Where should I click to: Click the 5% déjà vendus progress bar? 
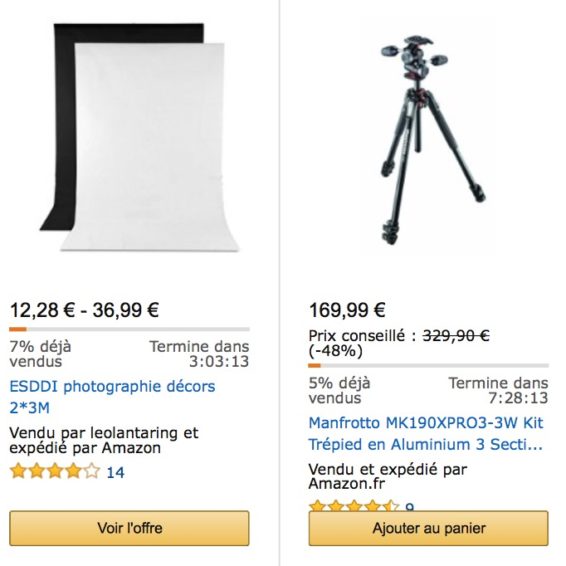click(x=428, y=365)
